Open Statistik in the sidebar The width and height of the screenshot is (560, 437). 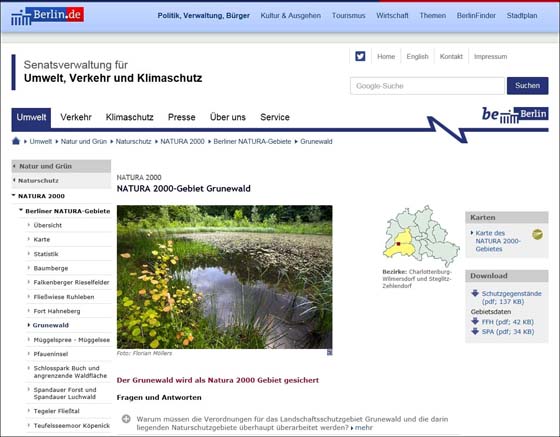click(46, 254)
